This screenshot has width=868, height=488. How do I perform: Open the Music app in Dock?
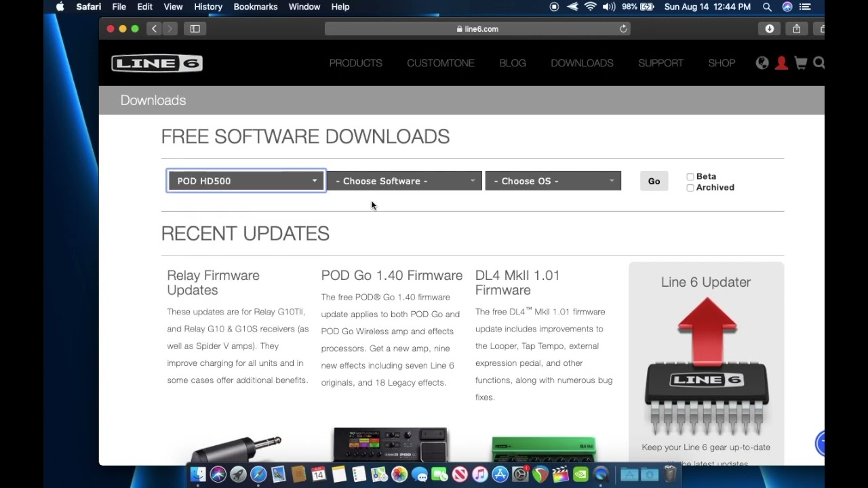(480, 474)
